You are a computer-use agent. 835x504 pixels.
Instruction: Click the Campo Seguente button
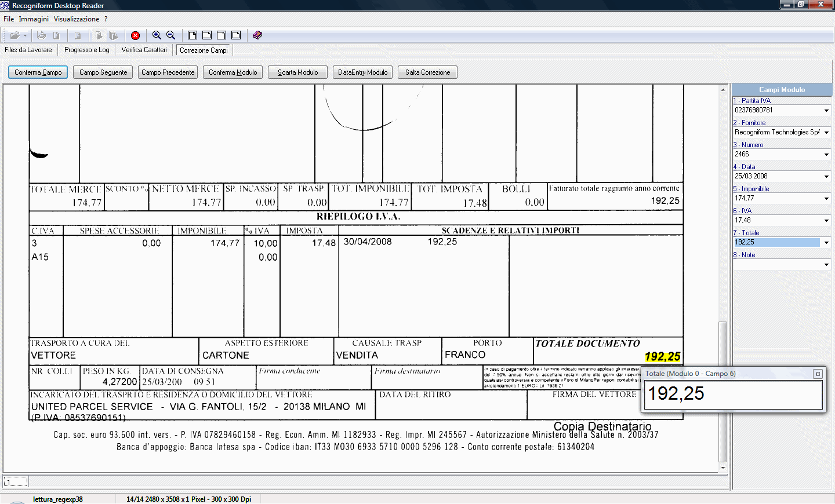pyautogui.click(x=103, y=72)
